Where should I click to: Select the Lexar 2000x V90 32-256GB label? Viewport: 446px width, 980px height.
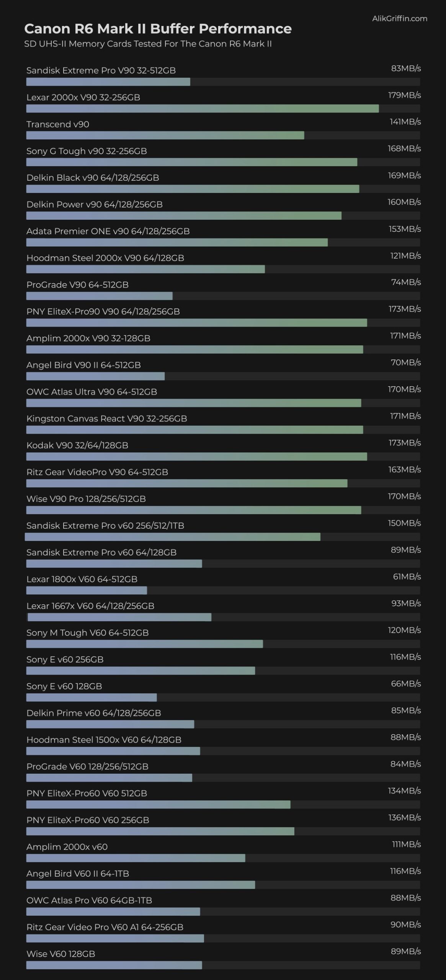tap(83, 97)
